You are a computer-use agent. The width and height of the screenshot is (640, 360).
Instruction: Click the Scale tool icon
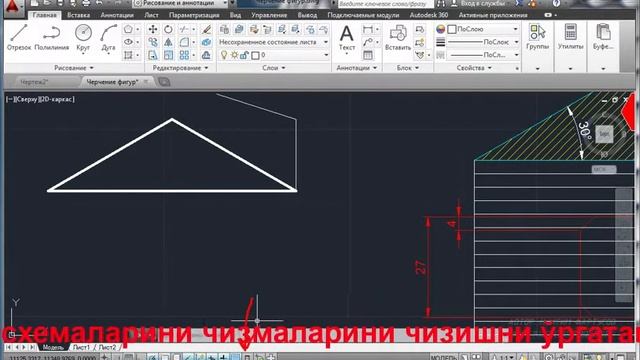click(168, 55)
